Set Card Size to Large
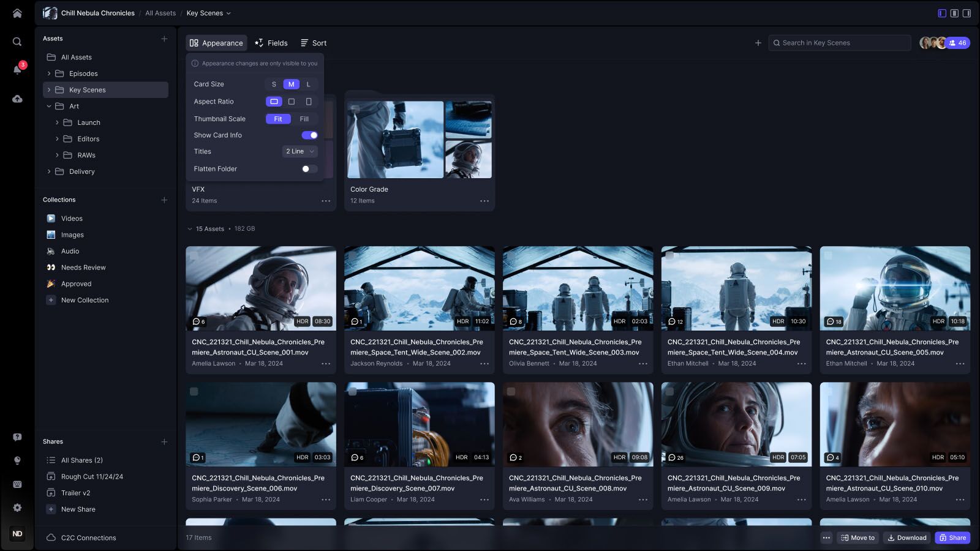The width and height of the screenshot is (980, 551). [309, 84]
